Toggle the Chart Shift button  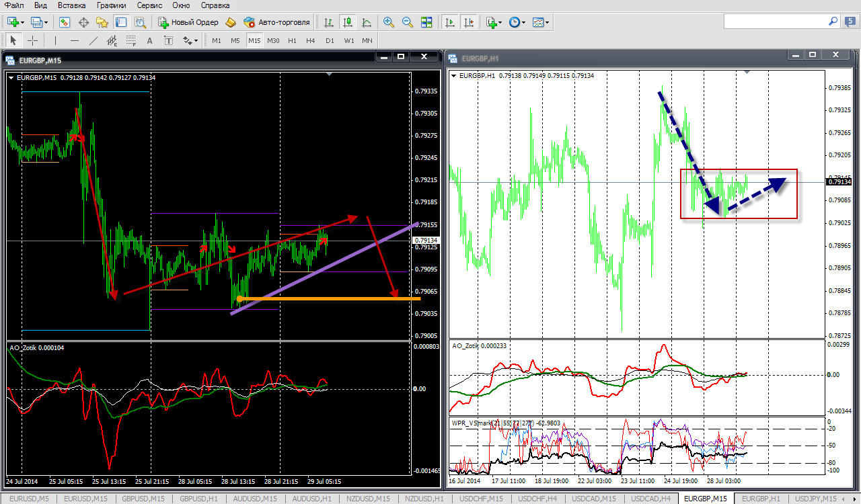469,22
